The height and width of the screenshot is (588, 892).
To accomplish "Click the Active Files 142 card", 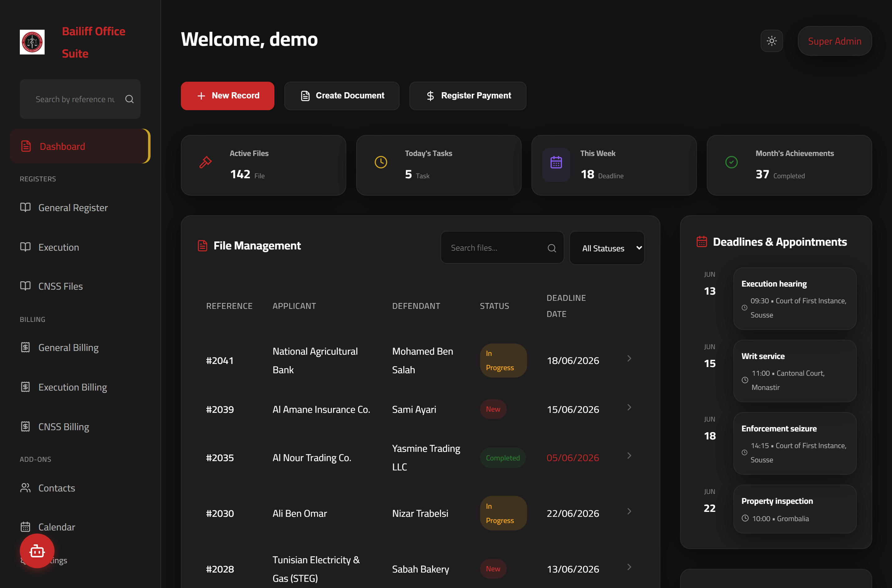I will tap(264, 165).
